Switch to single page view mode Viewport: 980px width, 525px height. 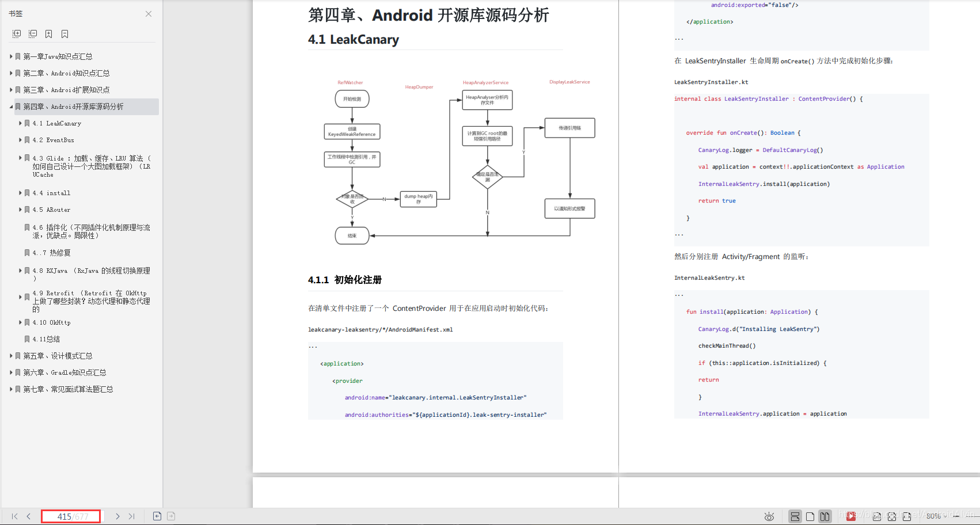(x=810, y=516)
